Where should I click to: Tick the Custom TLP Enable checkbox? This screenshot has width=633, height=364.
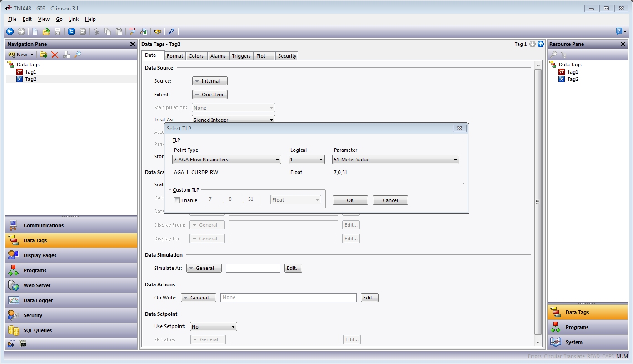177,200
